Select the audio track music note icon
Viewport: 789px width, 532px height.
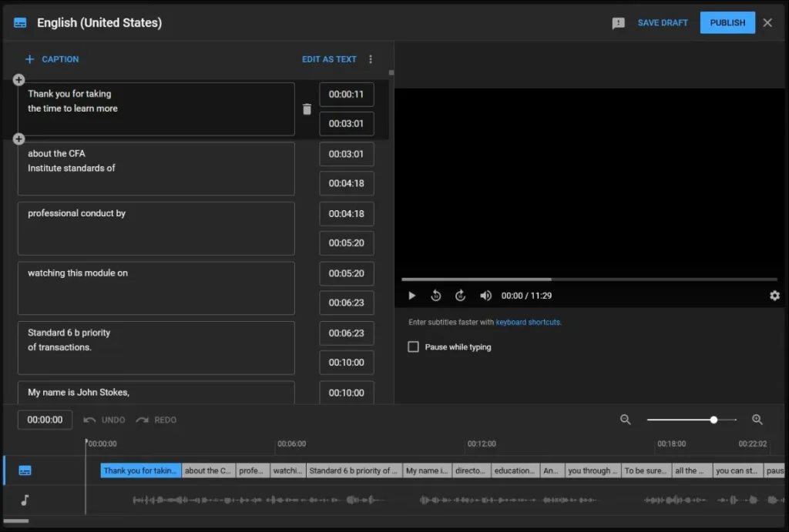[x=25, y=500]
